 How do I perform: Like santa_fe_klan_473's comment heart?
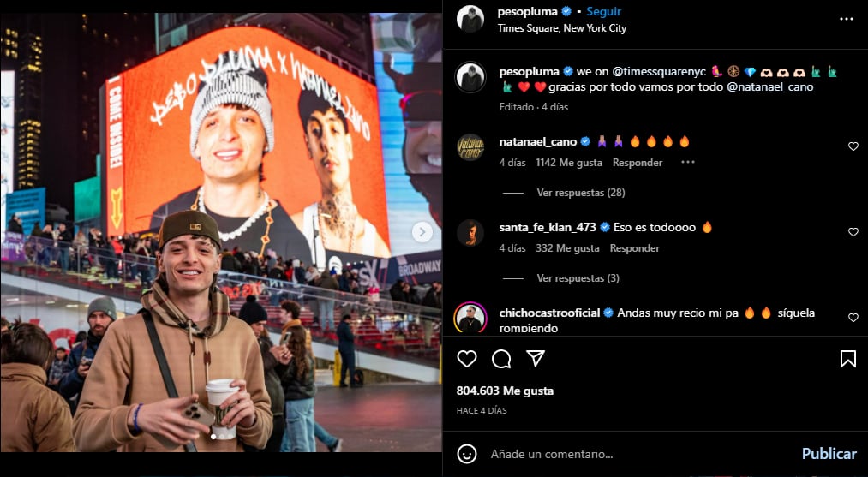(x=853, y=232)
